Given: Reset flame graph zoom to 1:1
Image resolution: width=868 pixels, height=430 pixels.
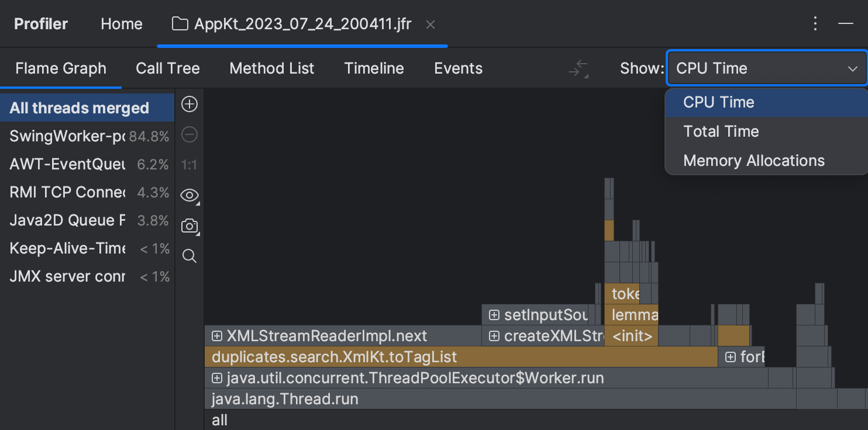Looking at the screenshot, I should click(189, 165).
